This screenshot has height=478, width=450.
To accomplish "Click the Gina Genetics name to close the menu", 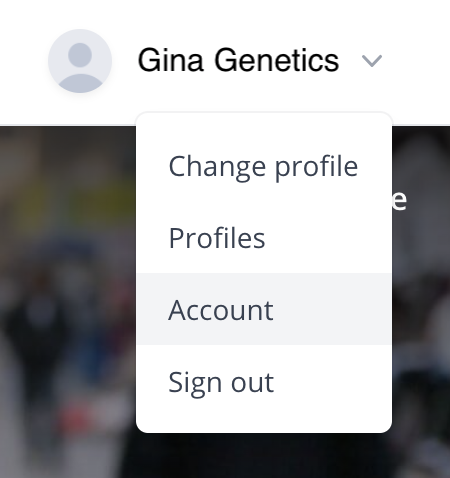I will tap(238, 60).
